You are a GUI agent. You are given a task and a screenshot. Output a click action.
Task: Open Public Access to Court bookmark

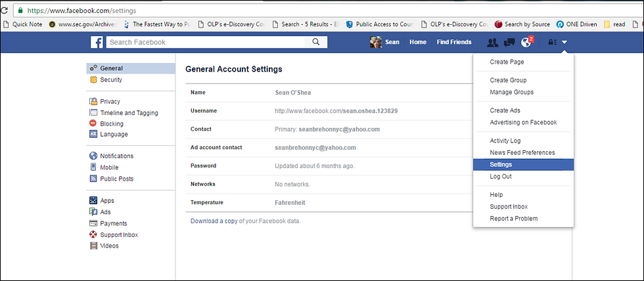tap(380, 24)
